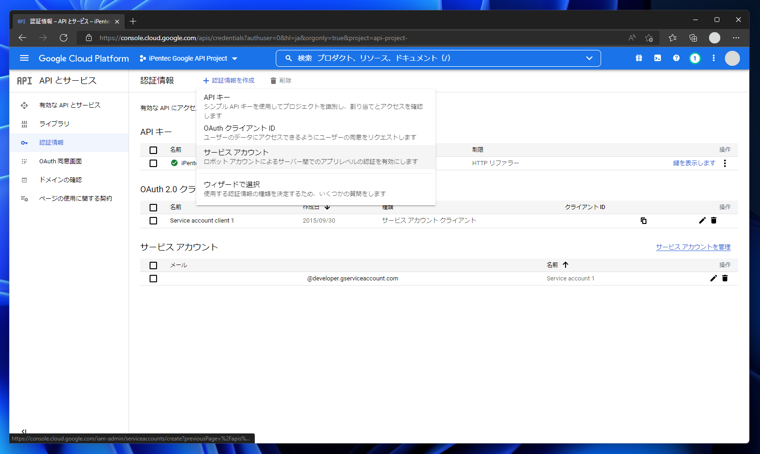Click the Google Cloud Platform logo

tap(84, 58)
